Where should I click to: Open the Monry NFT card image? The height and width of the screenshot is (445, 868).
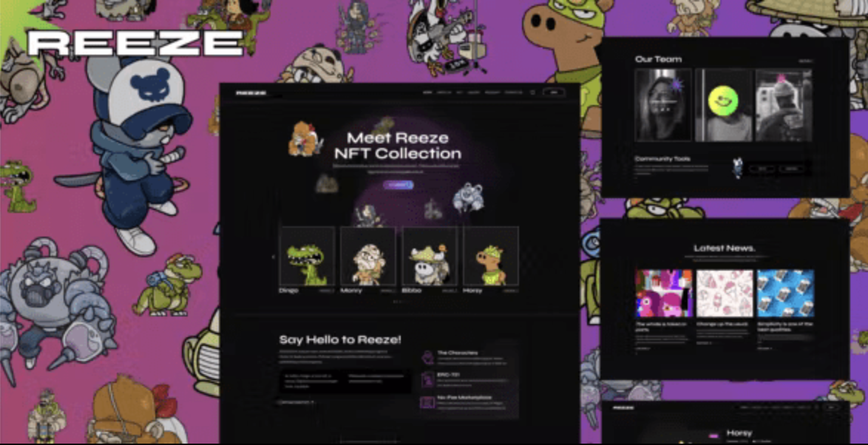pos(368,257)
